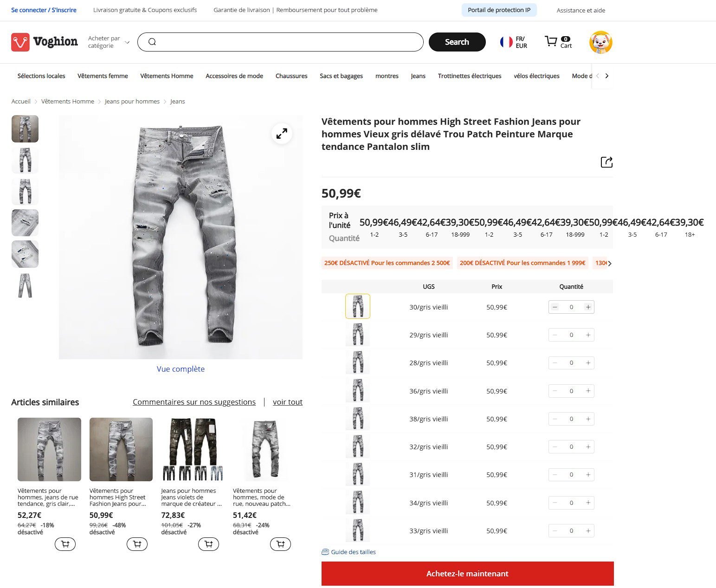Show more categories with right arrow
The image size is (716, 588).
click(607, 76)
